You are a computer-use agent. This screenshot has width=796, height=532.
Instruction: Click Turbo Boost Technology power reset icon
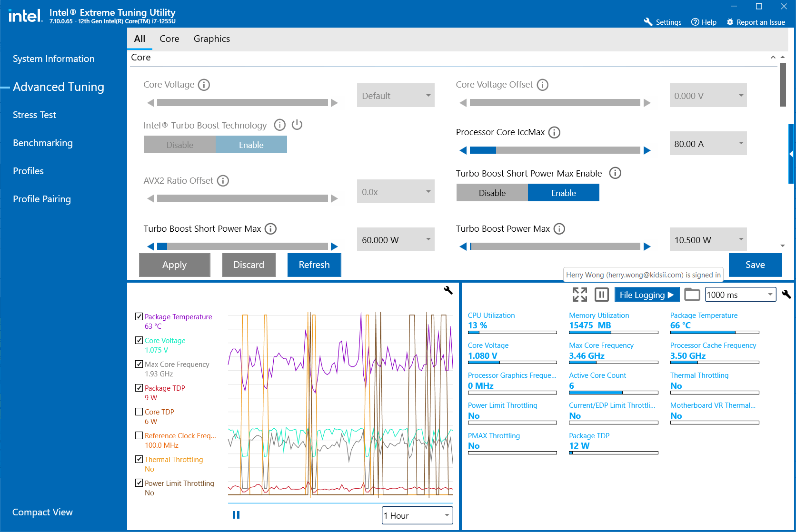(297, 125)
